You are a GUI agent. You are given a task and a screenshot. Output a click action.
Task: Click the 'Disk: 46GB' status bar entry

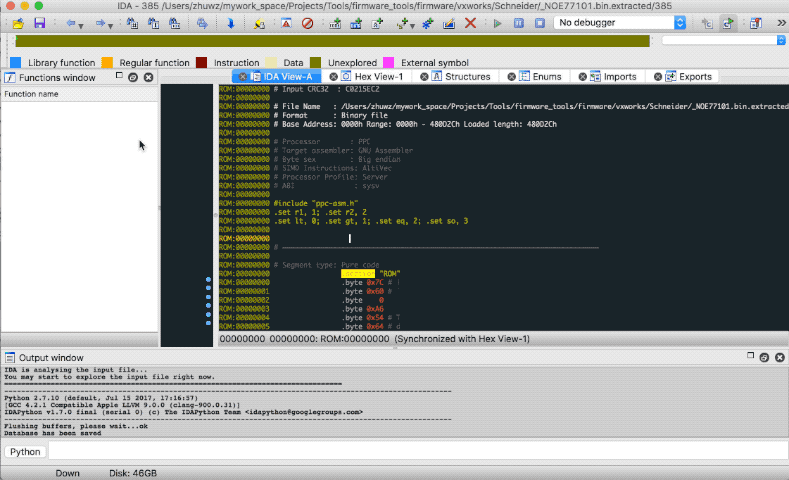point(133,473)
